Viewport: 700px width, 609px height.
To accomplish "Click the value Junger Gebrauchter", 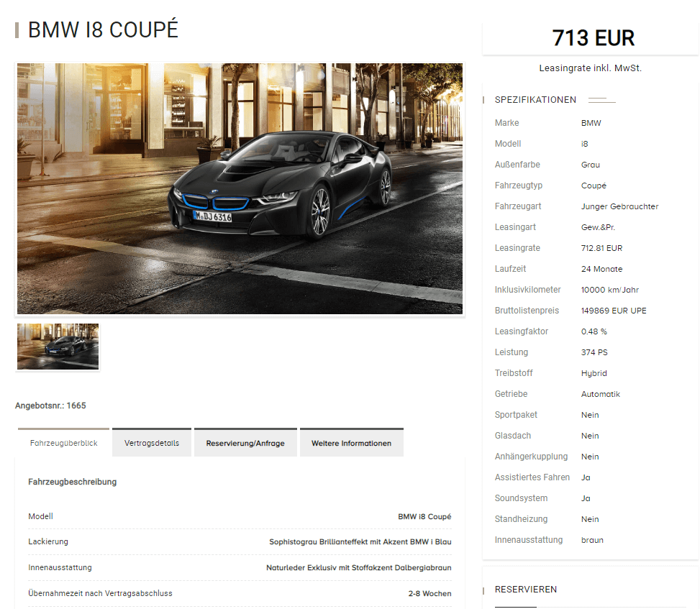I will (x=619, y=206).
